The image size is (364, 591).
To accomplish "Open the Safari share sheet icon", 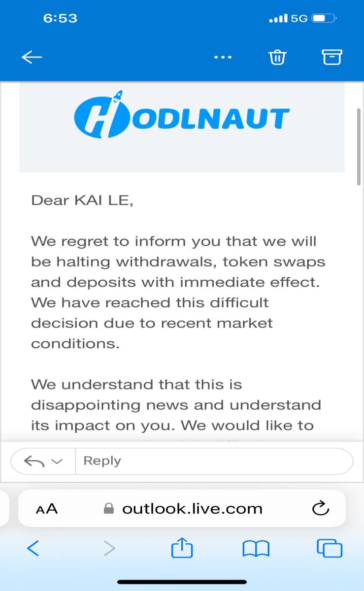I will tap(182, 547).
